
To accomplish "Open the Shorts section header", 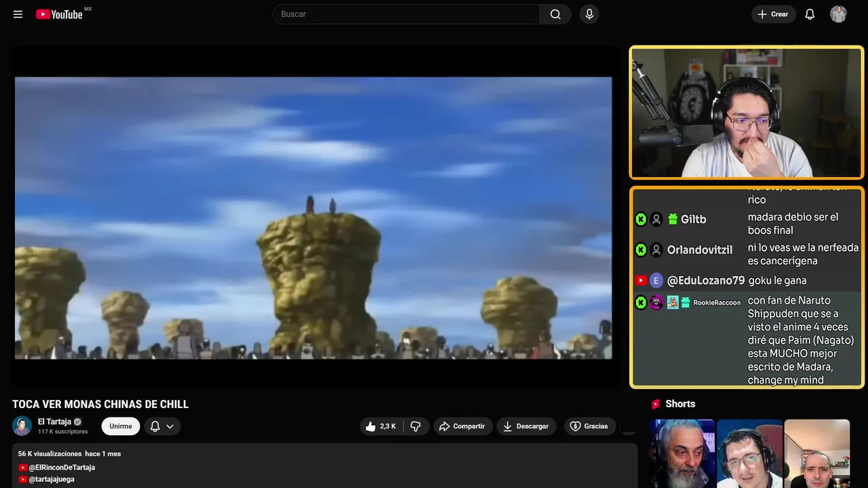I will [680, 404].
